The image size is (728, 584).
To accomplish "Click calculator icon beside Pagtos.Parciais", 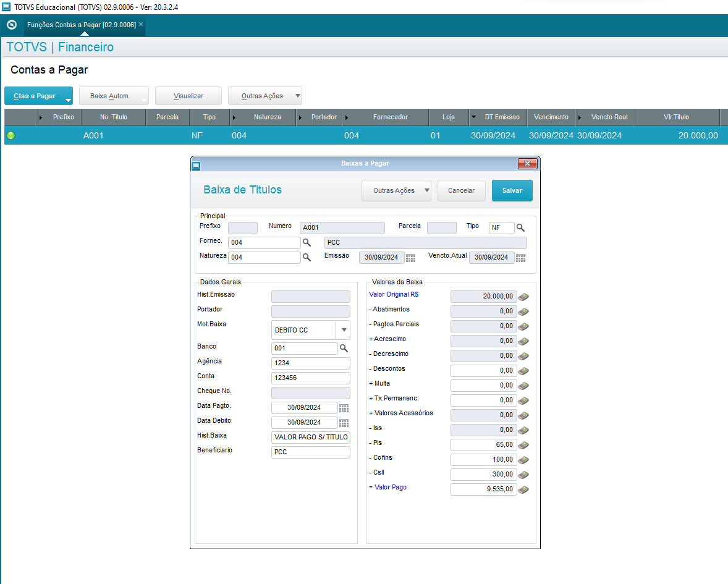I will click(x=523, y=326).
